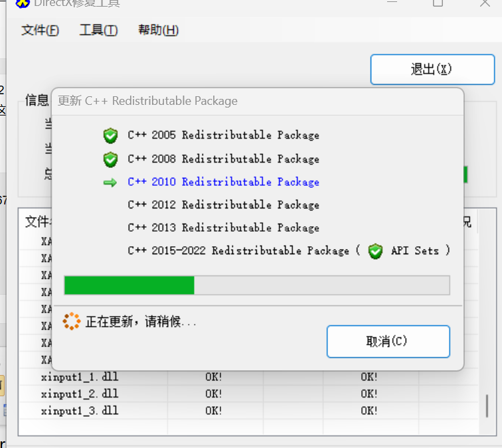Click the dialog title 更新 C++ Redistributable Package
This screenshot has height=448, width=502.
[x=147, y=101]
